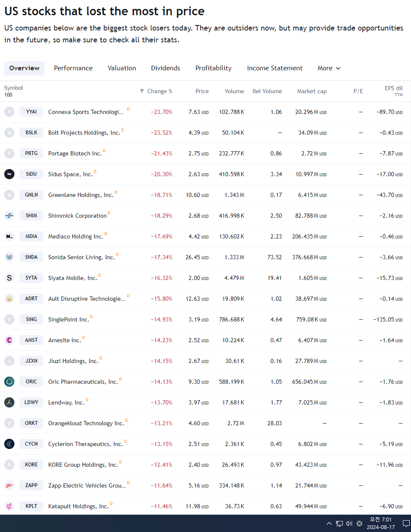Click the SinglePoint S placeholder icon
411x532 pixels.
tap(9, 319)
